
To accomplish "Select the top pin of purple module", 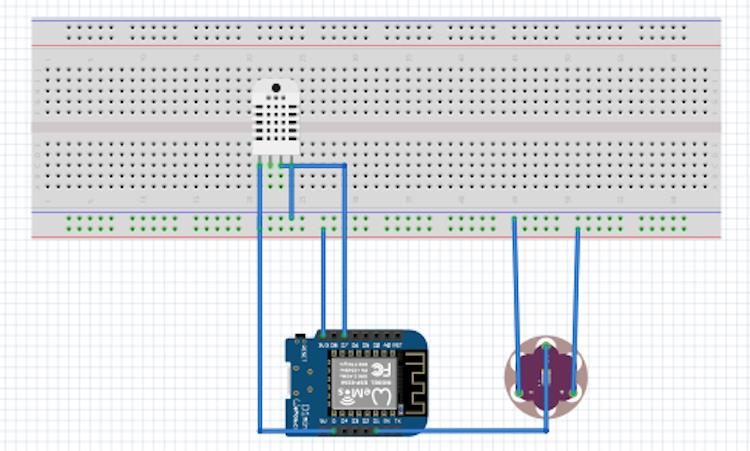I will pyautogui.click(x=547, y=346).
